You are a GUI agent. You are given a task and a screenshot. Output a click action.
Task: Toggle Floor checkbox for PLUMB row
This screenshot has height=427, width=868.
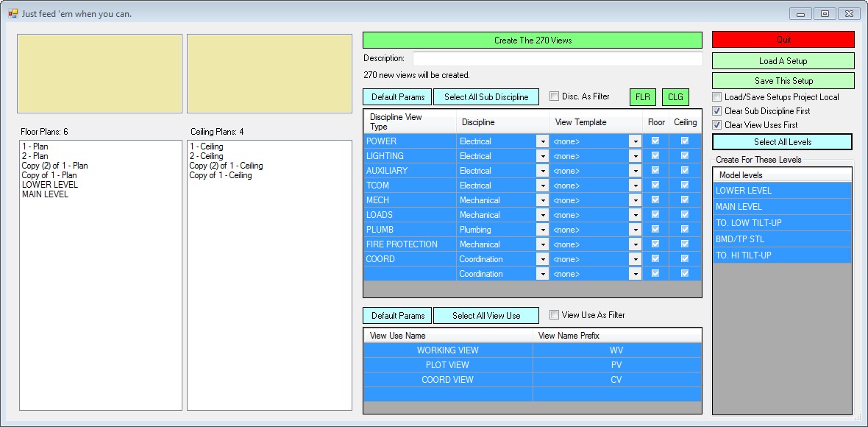coord(655,229)
